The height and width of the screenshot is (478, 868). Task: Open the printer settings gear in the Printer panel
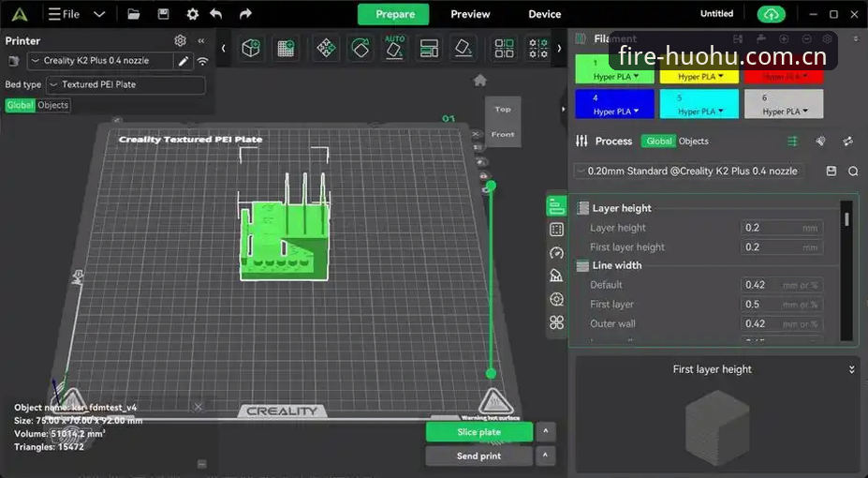point(180,40)
